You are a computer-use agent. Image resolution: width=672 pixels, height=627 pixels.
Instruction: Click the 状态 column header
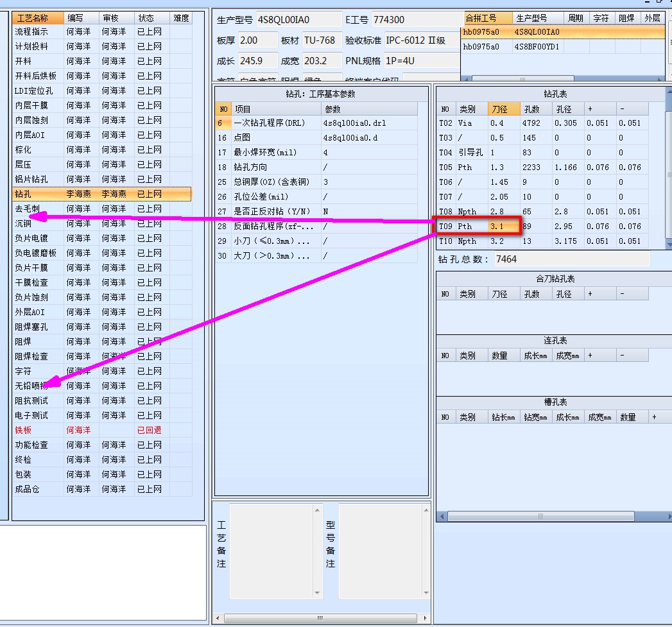(152, 18)
